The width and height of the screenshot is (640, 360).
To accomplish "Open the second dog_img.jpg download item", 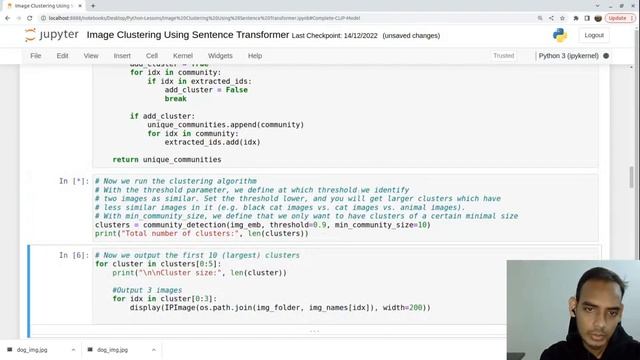I will click(x=113, y=350).
